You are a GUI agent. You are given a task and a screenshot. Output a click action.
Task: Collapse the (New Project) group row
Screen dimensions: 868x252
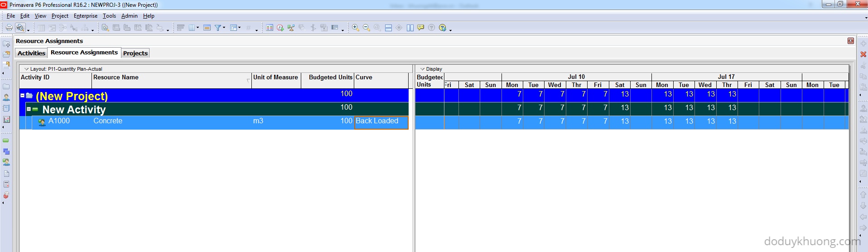22,96
